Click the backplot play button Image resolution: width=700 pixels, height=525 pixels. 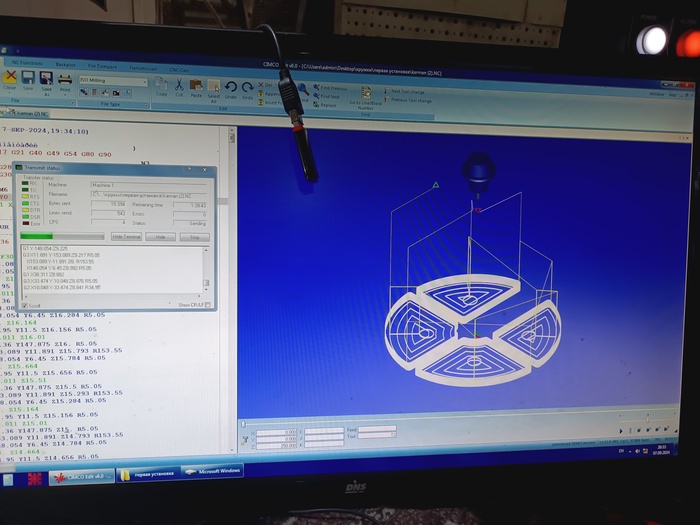click(x=621, y=431)
